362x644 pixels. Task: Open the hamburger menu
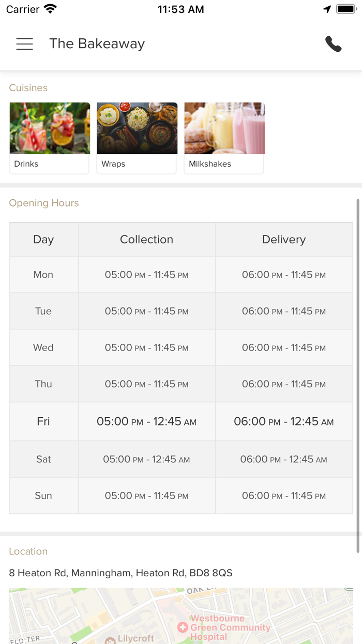[24, 44]
